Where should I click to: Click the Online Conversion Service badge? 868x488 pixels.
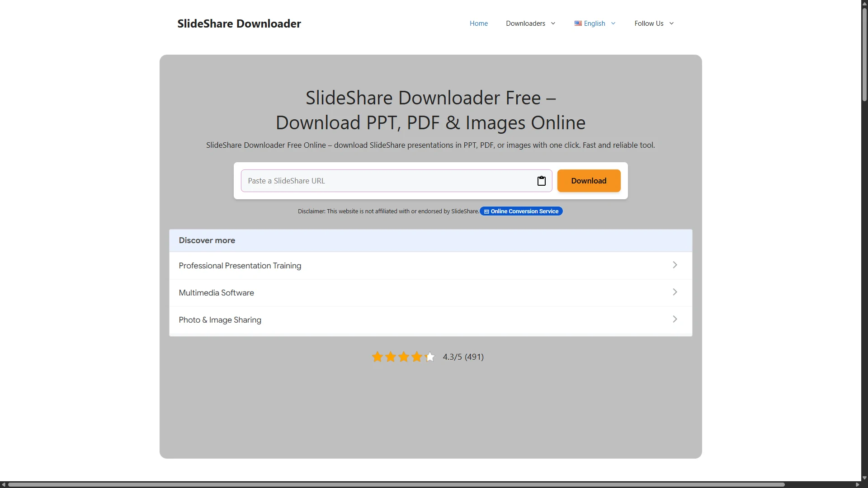[521, 211]
